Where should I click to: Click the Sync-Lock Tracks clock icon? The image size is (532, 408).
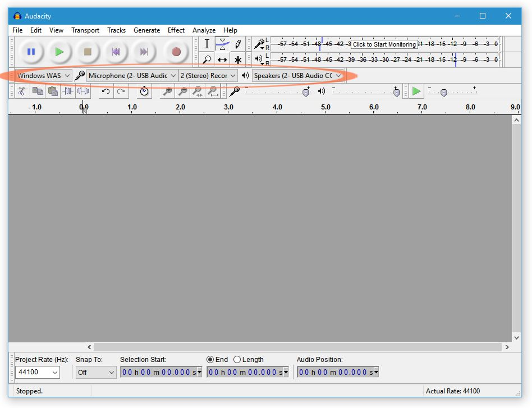(x=144, y=91)
